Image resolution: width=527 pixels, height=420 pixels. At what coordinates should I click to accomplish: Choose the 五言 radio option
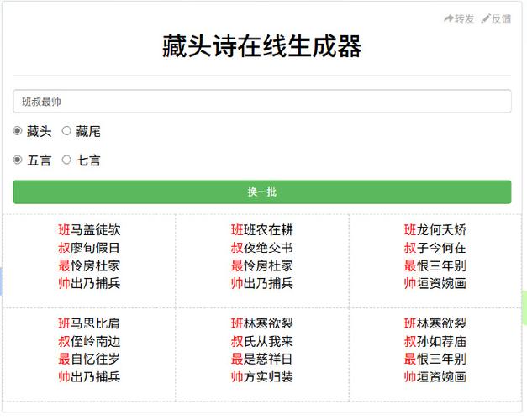[x=18, y=160]
